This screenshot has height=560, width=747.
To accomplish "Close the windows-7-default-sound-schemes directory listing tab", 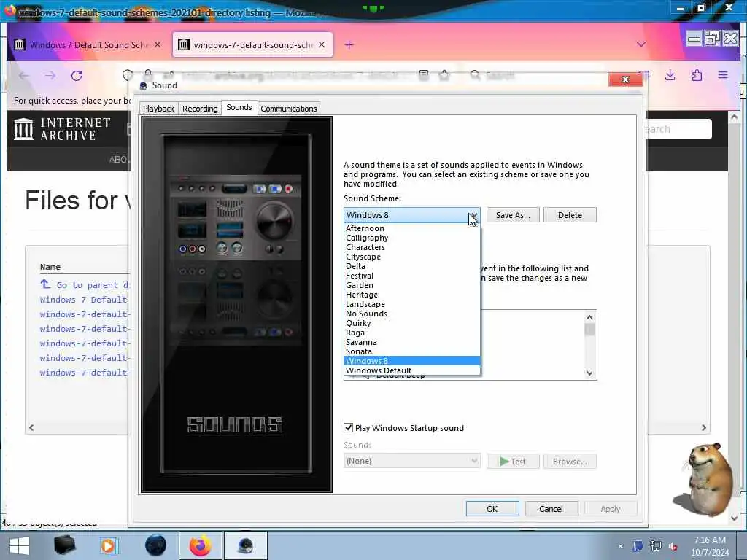I will click(x=322, y=44).
